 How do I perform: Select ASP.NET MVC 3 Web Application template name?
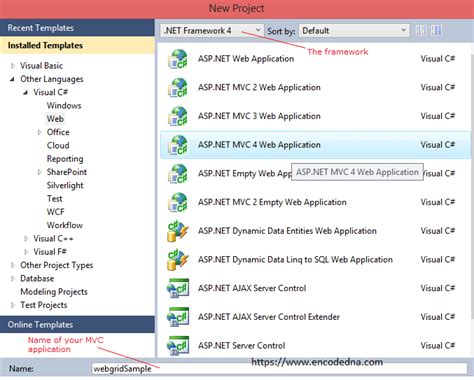pos(259,116)
